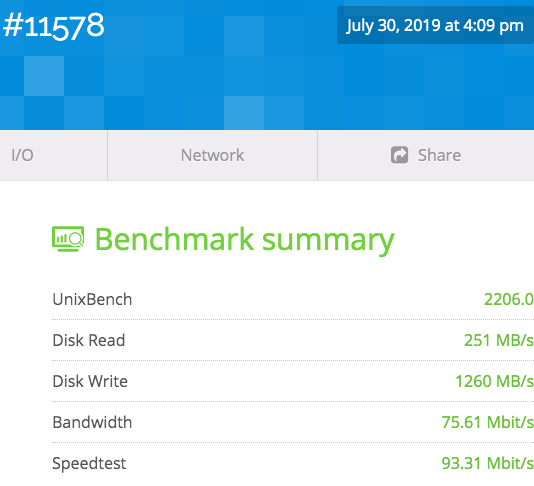Select the Bandwidth row label
The width and height of the screenshot is (534, 486).
coord(92,422)
